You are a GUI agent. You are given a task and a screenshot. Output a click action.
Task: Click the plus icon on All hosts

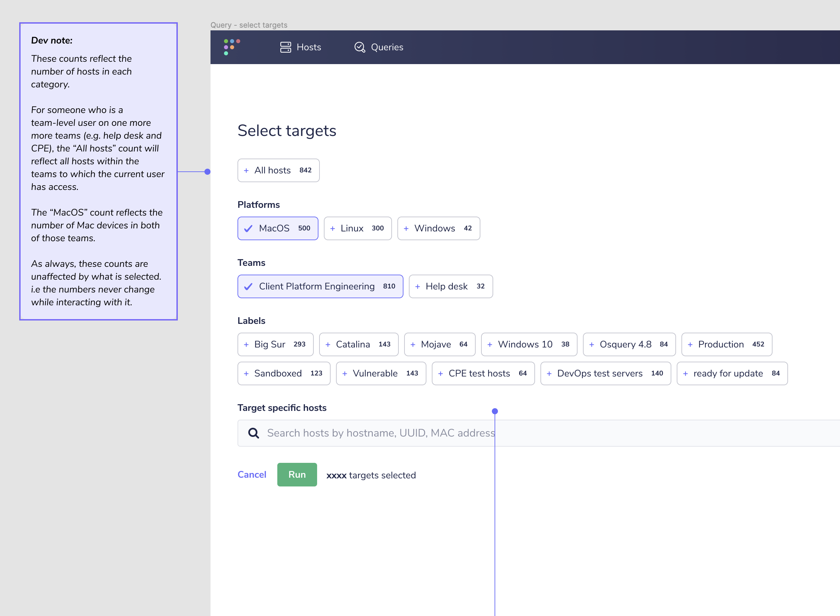click(246, 170)
